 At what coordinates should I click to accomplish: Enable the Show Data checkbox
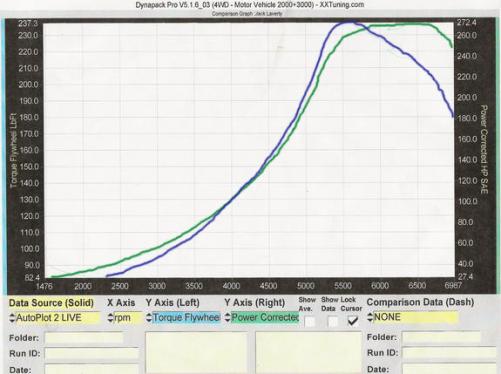pos(333,322)
